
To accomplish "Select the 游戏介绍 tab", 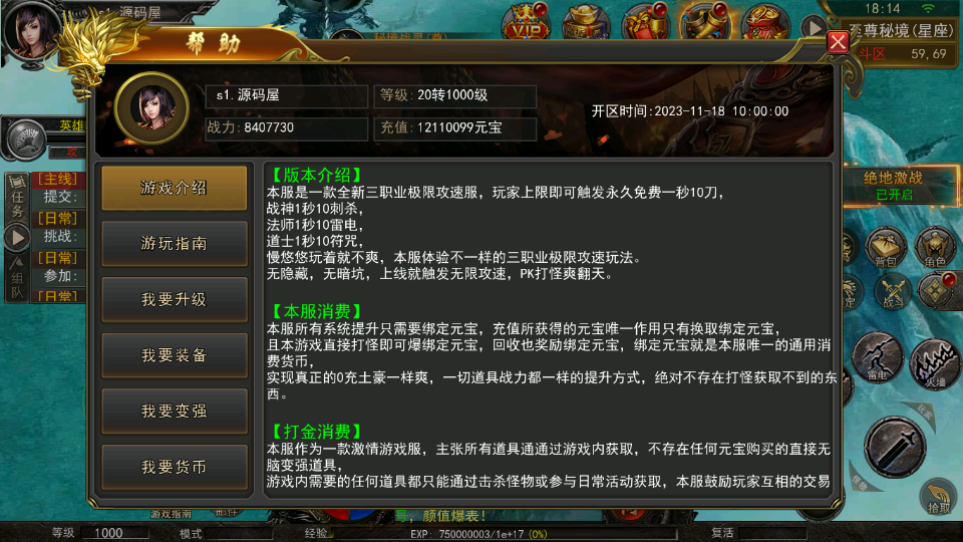I will (x=174, y=188).
